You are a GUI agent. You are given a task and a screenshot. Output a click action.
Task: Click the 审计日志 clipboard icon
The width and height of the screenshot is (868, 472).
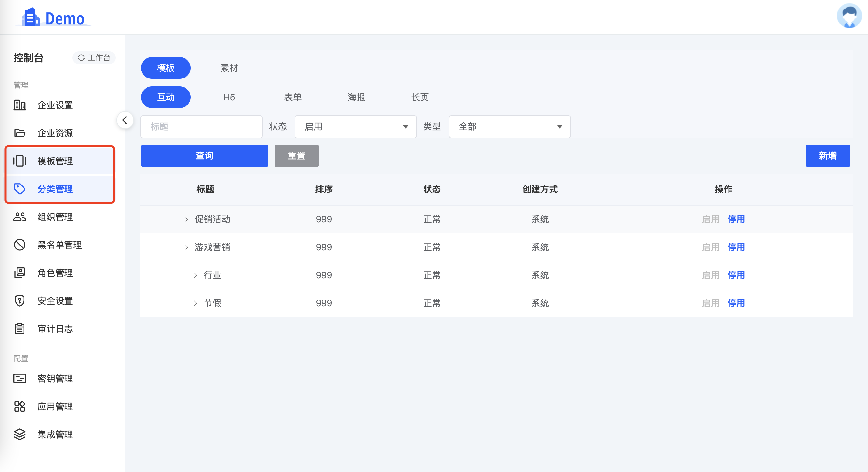[20, 329]
